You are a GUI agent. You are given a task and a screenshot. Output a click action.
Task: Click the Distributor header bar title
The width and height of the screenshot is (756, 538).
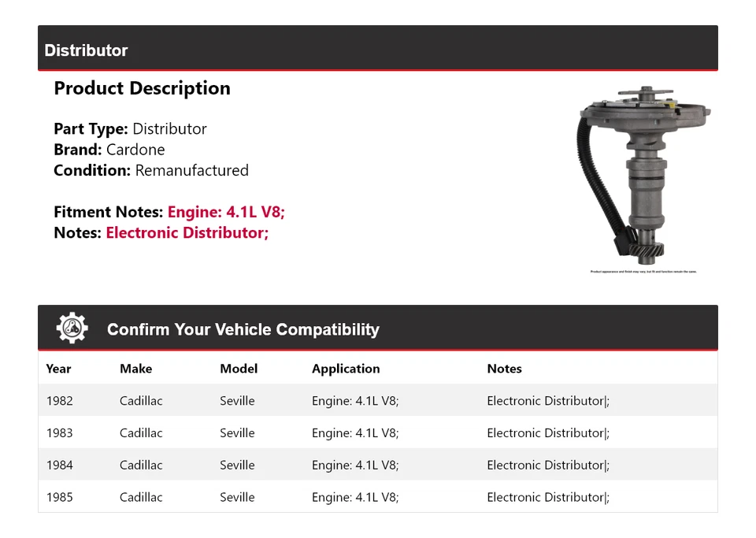coord(86,50)
